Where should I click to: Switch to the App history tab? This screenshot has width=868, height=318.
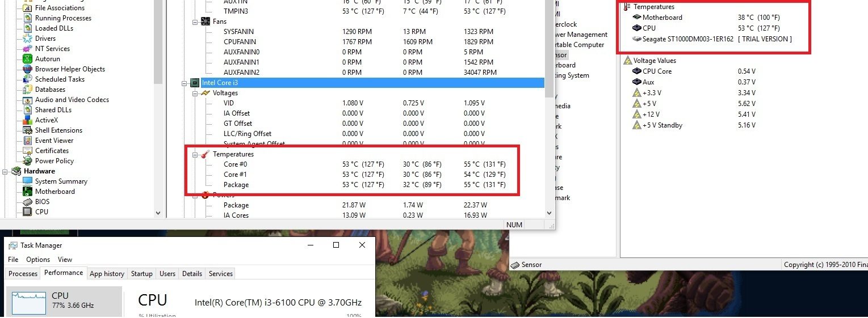click(107, 274)
